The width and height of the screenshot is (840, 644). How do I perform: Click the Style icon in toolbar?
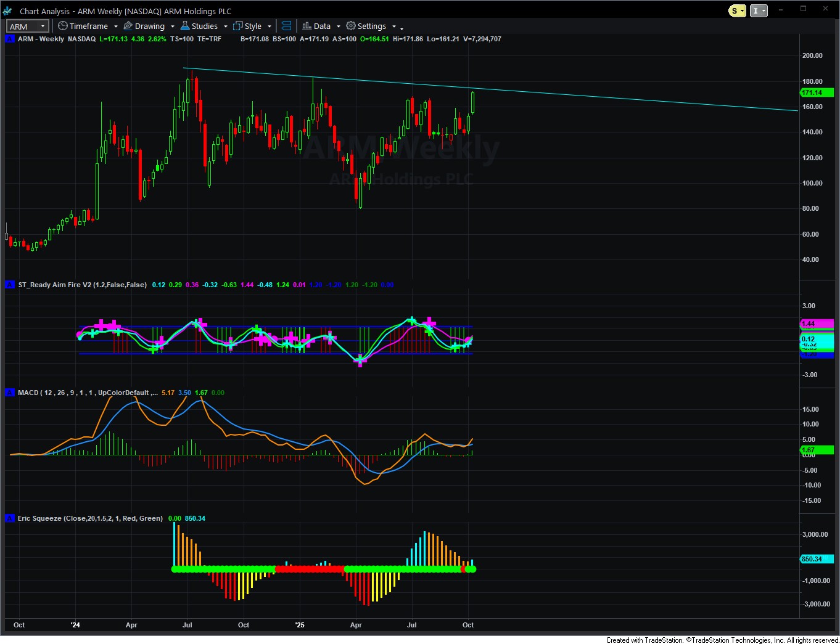pyautogui.click(x=238, y=26)
